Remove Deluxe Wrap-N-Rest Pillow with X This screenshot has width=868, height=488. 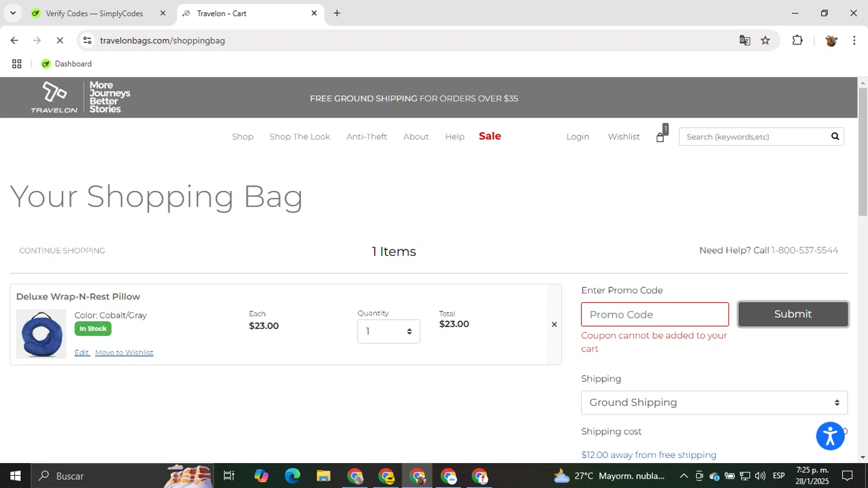[x=554, y=325]
